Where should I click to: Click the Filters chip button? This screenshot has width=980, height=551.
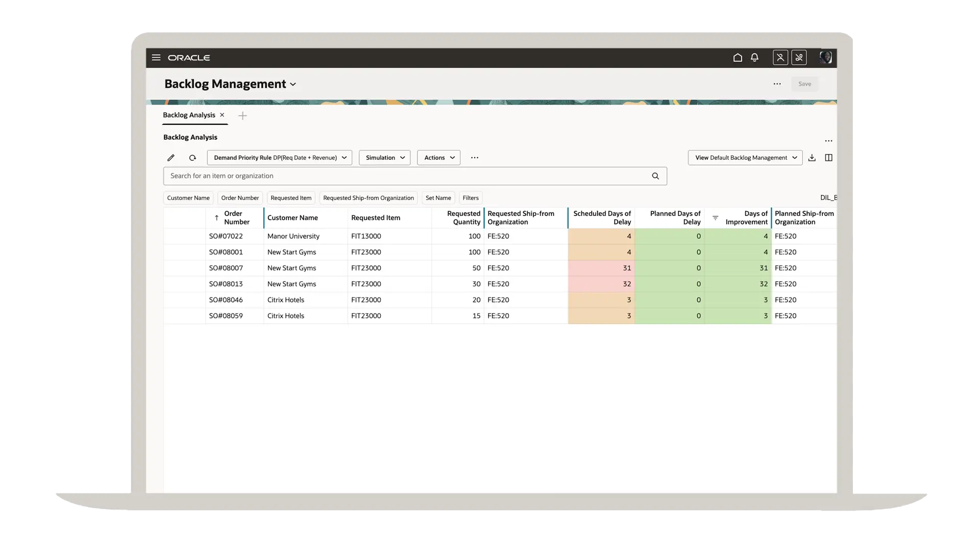[471, 198]
